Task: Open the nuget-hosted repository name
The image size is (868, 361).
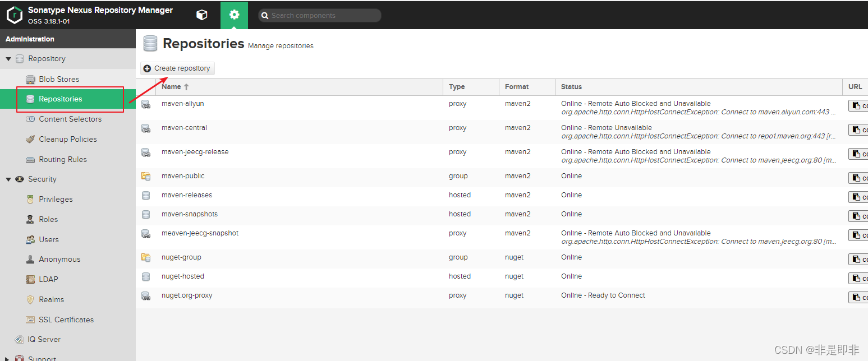Action: pos(183,276)
